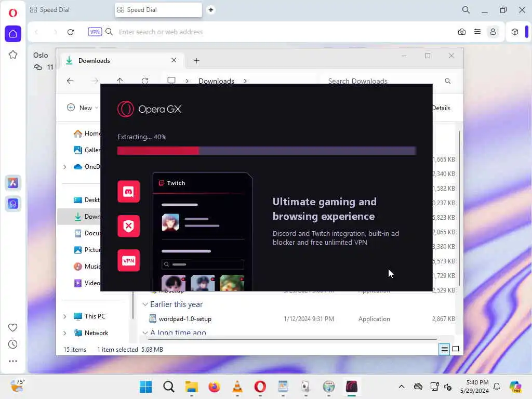Add a new tab in Opera

click(211, 10)
